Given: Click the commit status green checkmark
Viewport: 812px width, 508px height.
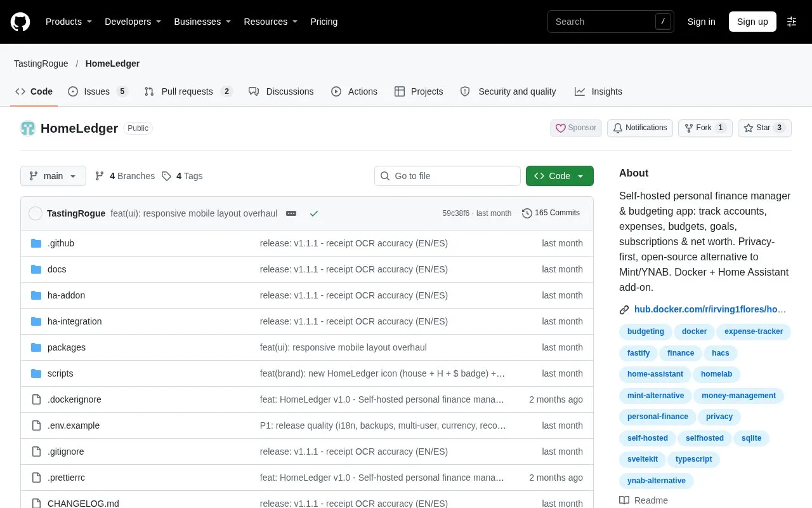Looking at the screenshot, I should pyautogui.click(x=313, y=213).
